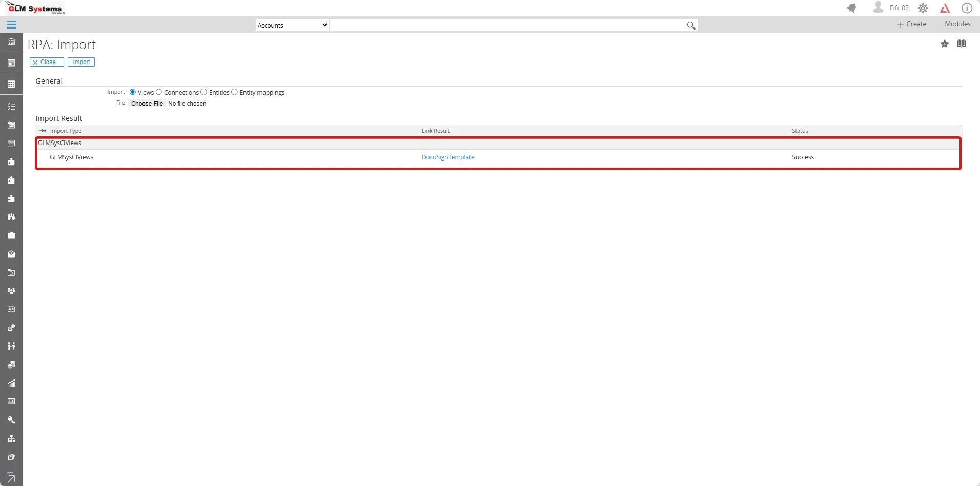Screen dimensions: 980x486
Task: Add page to favorites with star icon
Action: point(945,44)
